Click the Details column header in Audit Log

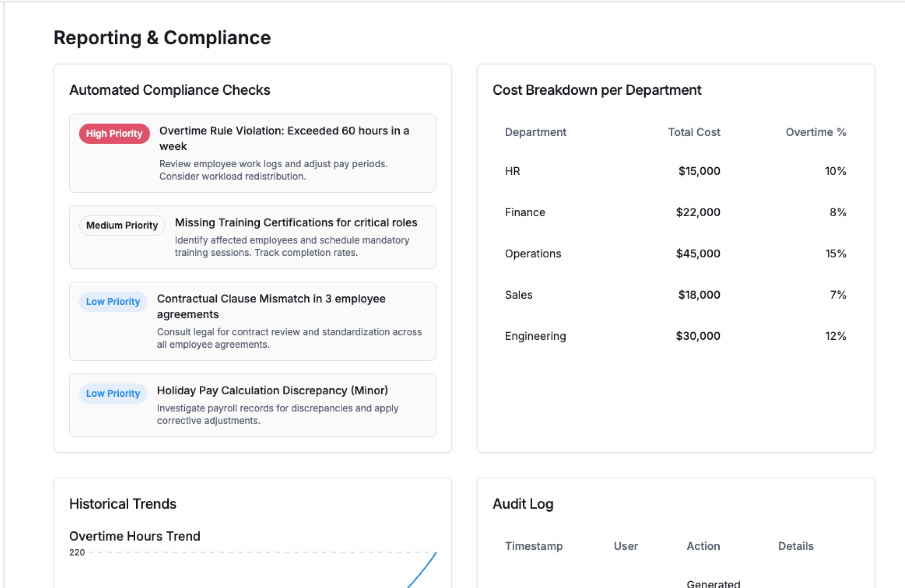(795, 546)
